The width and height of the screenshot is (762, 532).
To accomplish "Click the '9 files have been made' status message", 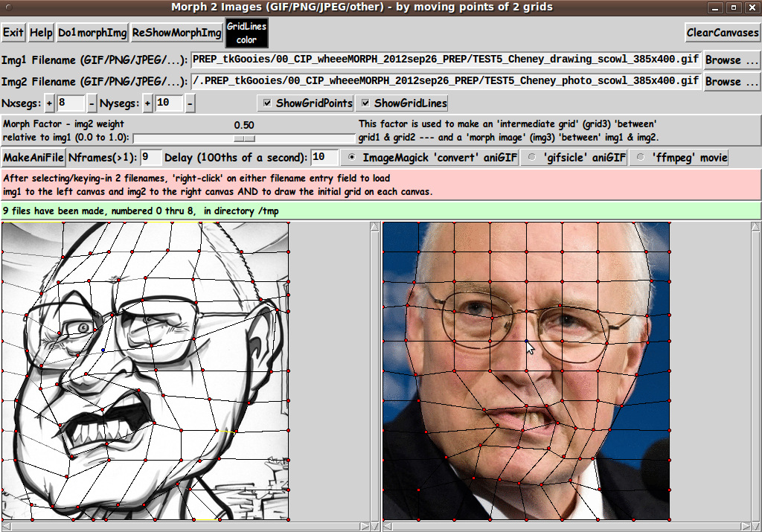I will point(141,211).
